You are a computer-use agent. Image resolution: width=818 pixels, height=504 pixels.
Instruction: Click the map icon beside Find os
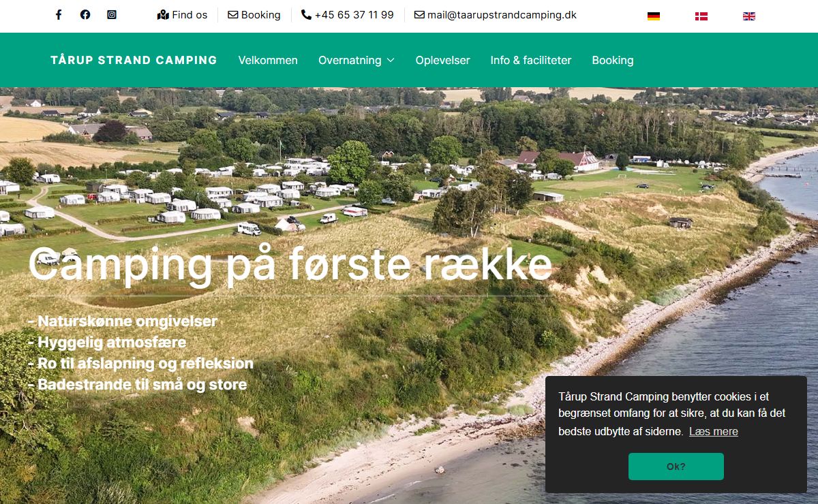click(163, 15)
